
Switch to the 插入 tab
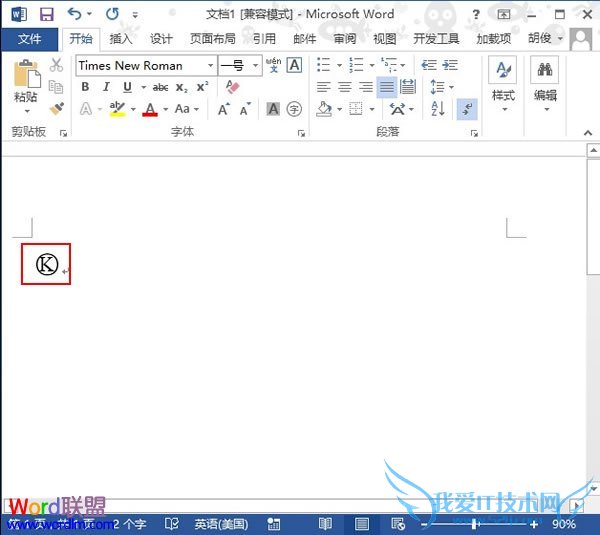coord(121,39)
